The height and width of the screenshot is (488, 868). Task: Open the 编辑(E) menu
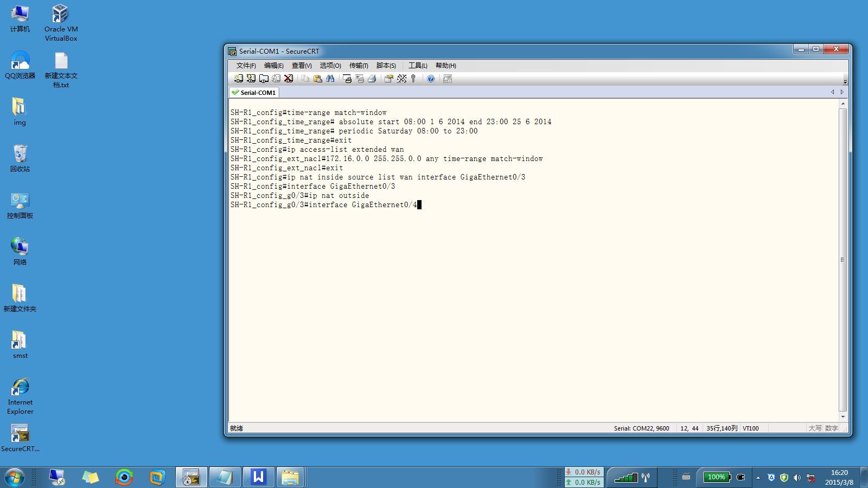pyautogui.click(x=274, y=66)
